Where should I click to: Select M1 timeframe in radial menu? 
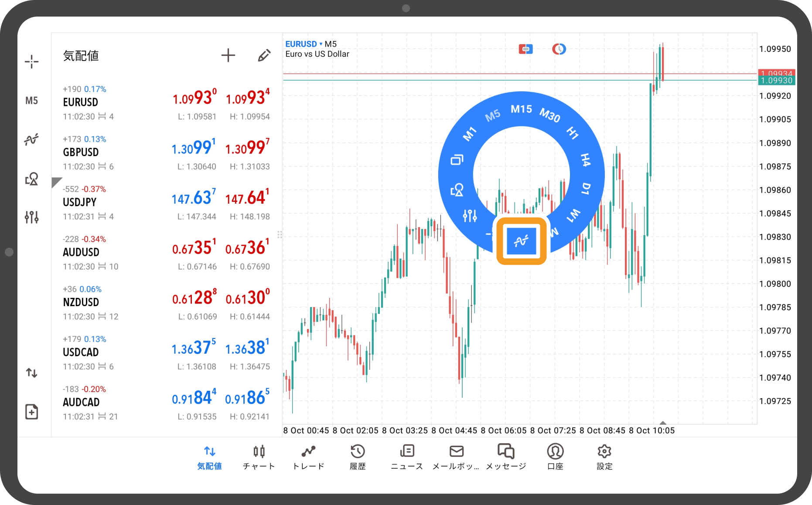pos(470,134)
